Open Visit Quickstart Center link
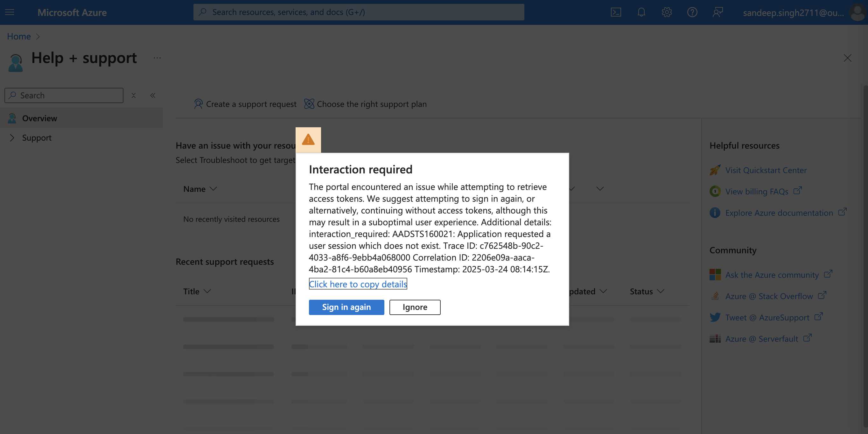This screenshot has width=868, height=434. tap(766, 170)
